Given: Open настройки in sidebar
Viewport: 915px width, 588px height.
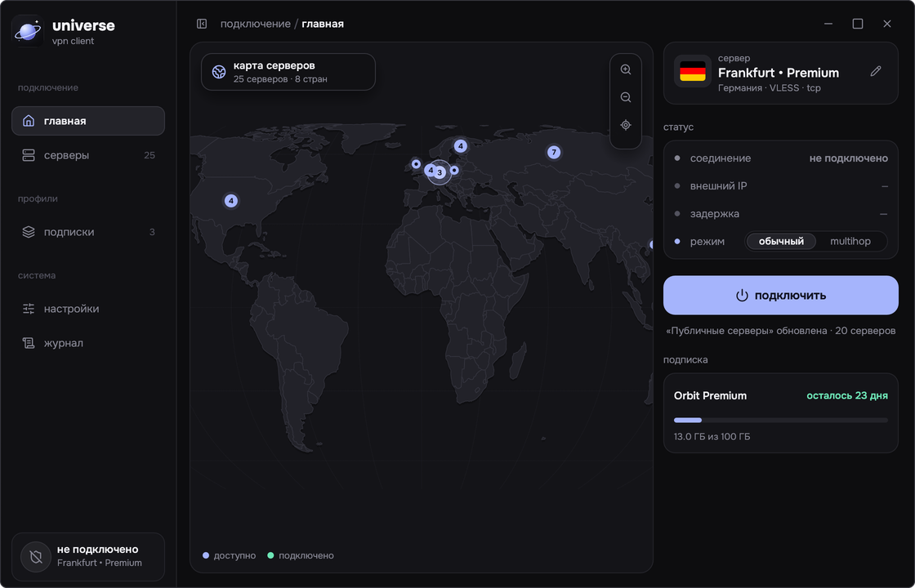Looking at the screenshot, I should 88,309.
